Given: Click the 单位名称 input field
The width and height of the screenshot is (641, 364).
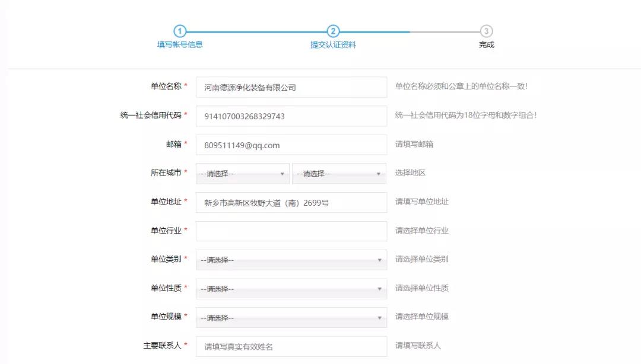Looking at the screenshot, I should pyautogui.click(x=291, y=87).
